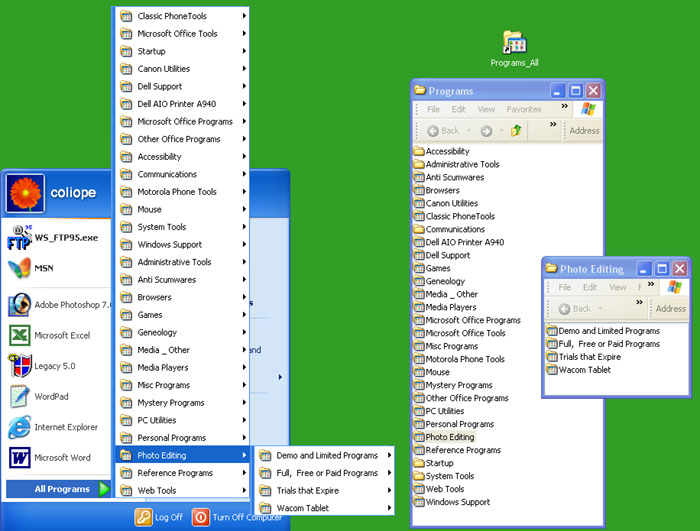Click the Log Off label
The width and height of the screenshot is (700, 531).
coord(169,517)
